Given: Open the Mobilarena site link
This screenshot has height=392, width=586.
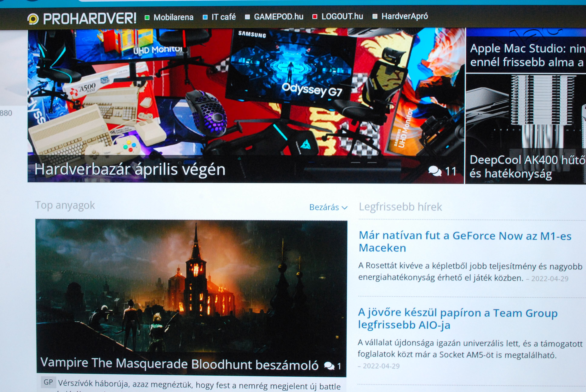Looking at the screenshot, I should pos(169,17).
